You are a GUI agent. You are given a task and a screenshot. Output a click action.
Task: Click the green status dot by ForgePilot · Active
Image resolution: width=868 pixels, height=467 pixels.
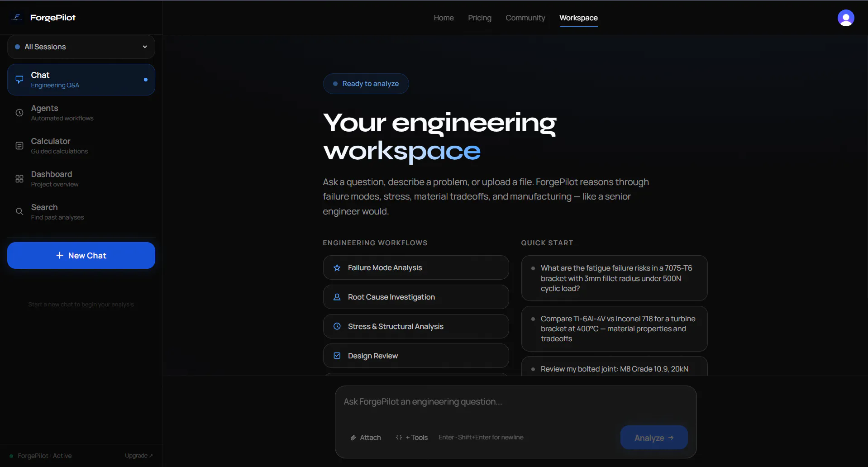tap(11, 456)
